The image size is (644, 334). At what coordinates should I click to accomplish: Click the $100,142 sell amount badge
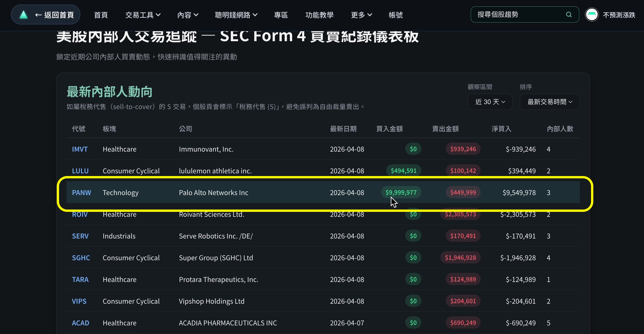coord(463,171)
